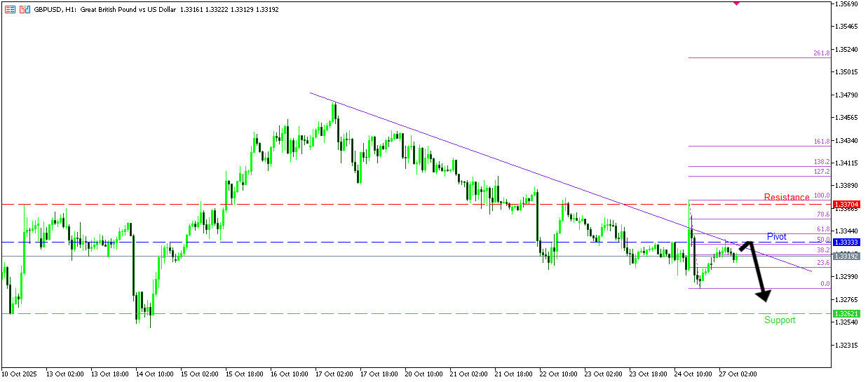Select the green Support text label
Screen dimensions: 868x382
(x=780, y=320)
